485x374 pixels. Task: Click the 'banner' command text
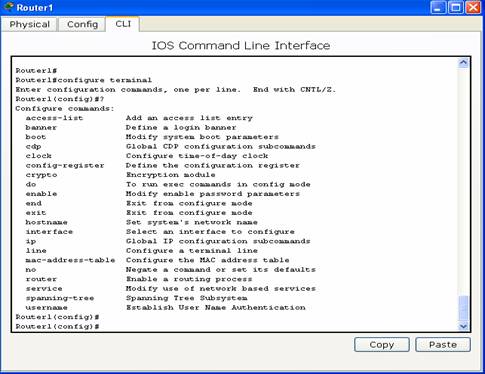point(41,128)
